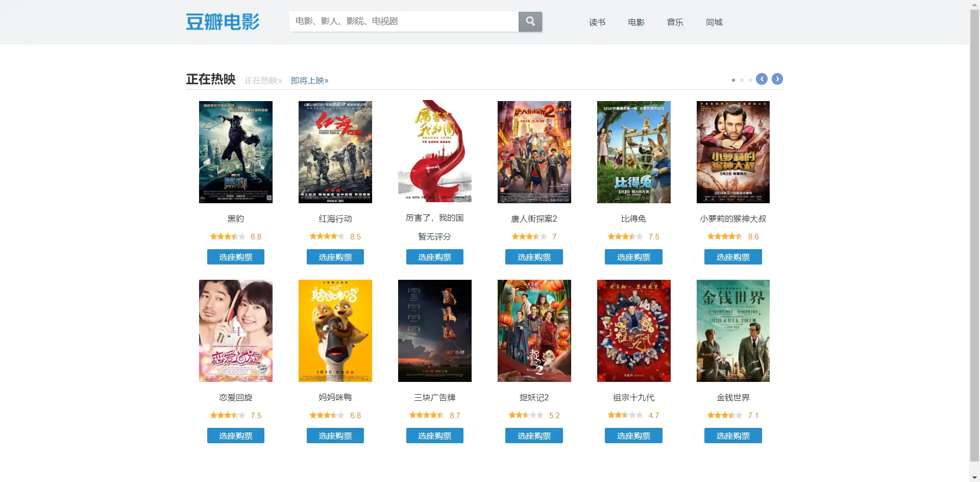Buy tickets for 红海行动
980x482 pixels.
[335, 257]
